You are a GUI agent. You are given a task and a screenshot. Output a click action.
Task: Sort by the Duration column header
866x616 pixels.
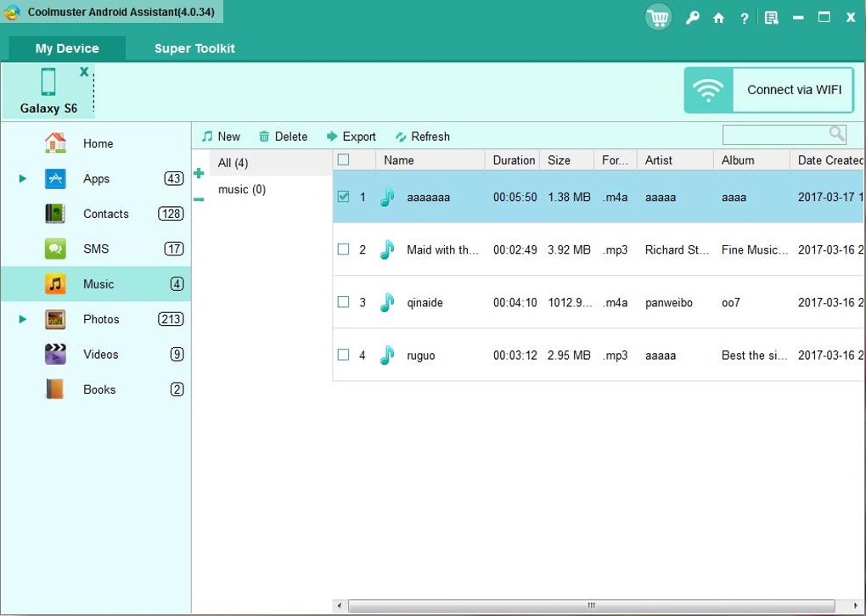click(x=513, y=160)
